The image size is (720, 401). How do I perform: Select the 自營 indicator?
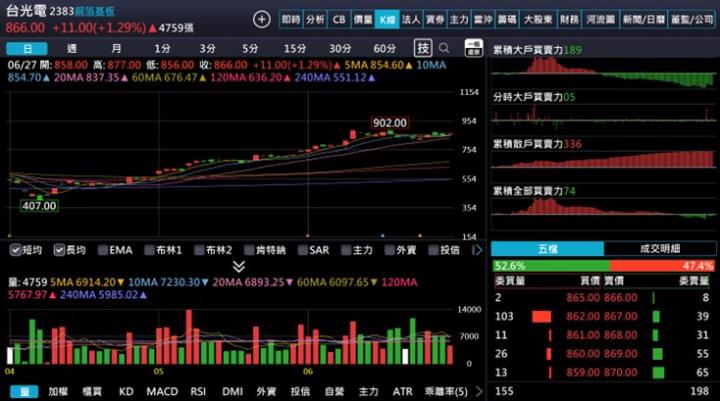point(334,391)
